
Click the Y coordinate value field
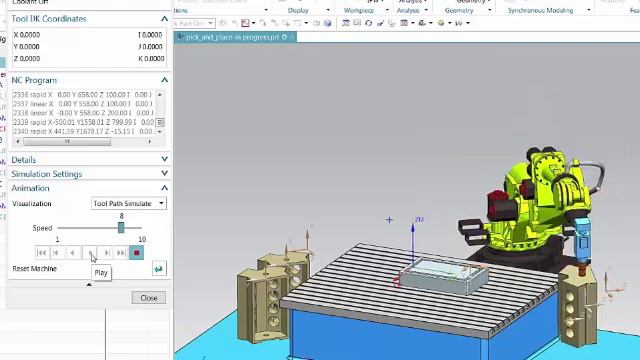coord(27,47)
